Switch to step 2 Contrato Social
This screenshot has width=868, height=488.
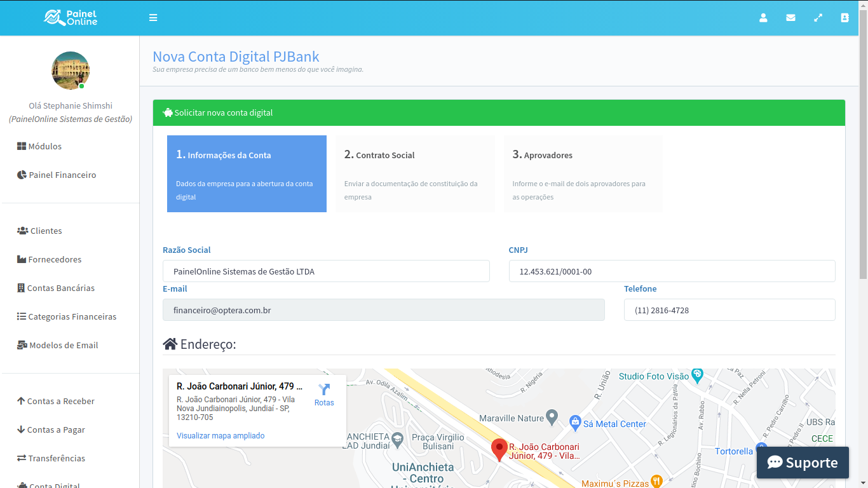pyautogui.click(x=415, y=173)
